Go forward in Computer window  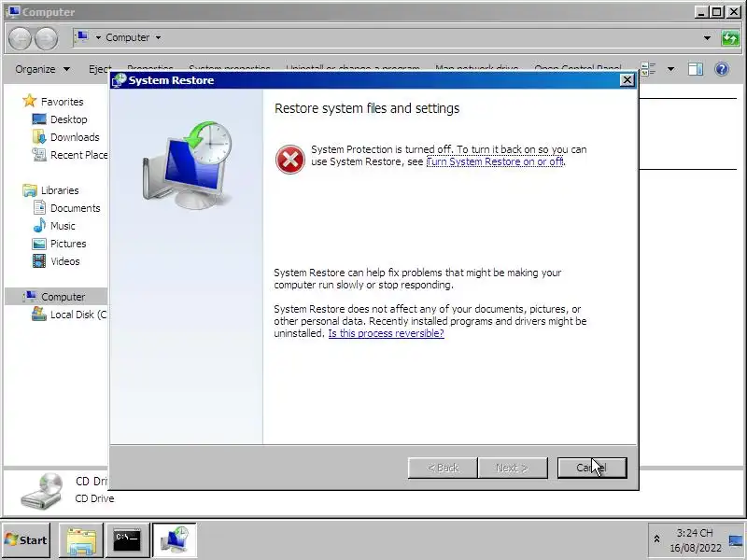[x=46, y=38]
